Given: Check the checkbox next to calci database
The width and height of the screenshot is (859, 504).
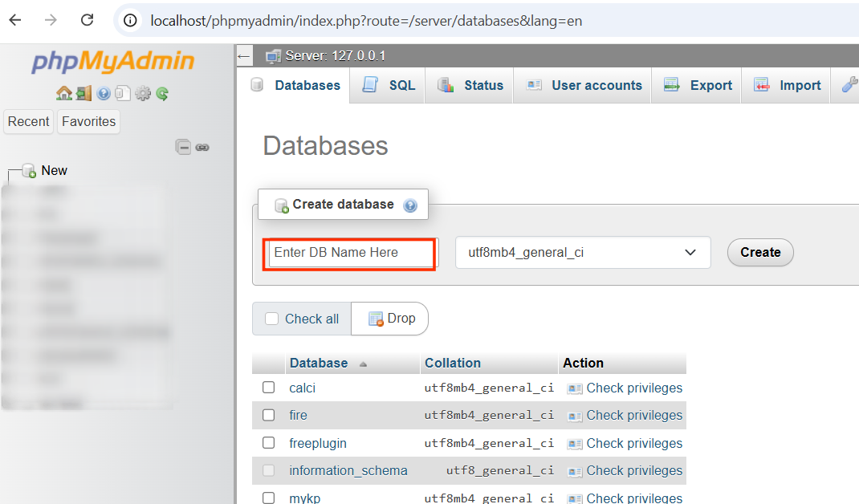Looking at the screenshot, I should [268, 388].
